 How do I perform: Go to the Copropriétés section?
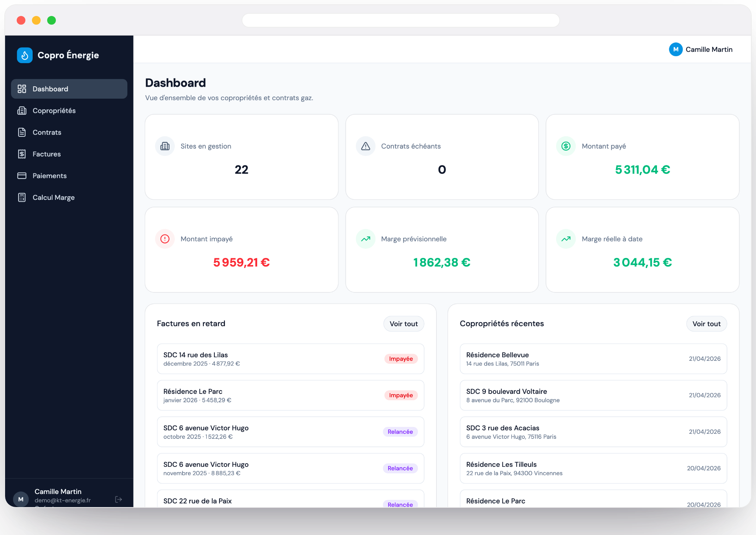(69, 111)
